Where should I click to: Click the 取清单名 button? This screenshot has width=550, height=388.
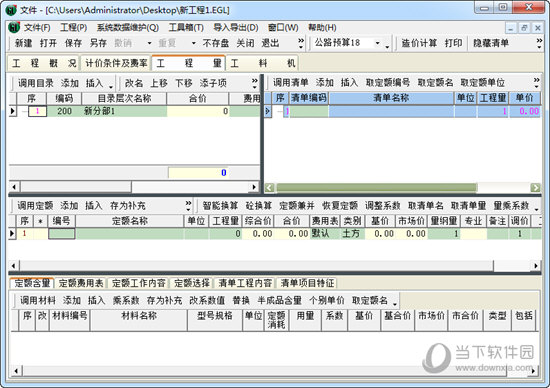(425, 206)
